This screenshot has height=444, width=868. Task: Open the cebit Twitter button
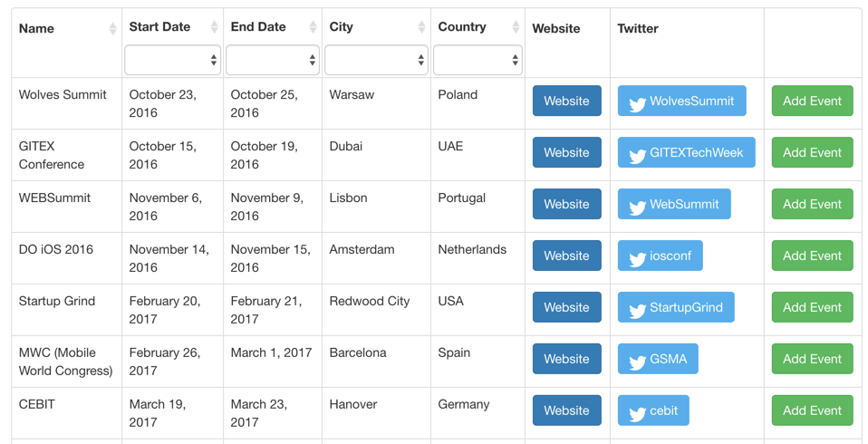pyautogui.click(x=653, y=410)
